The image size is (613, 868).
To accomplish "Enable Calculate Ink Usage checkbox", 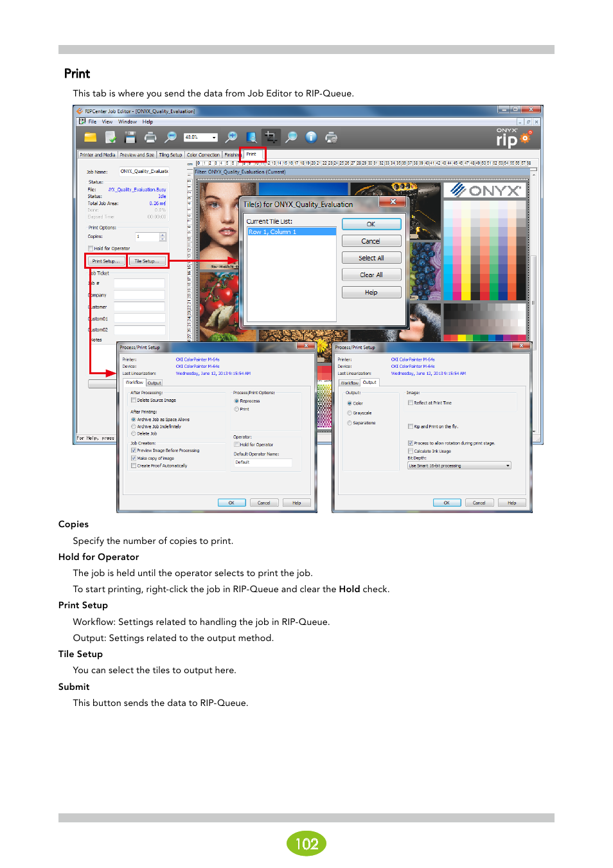I will click(x=411, y=451).
